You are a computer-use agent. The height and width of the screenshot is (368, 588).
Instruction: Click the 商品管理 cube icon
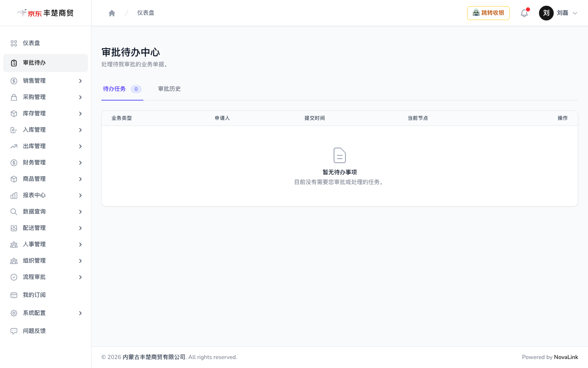click(x=14, y=179)
